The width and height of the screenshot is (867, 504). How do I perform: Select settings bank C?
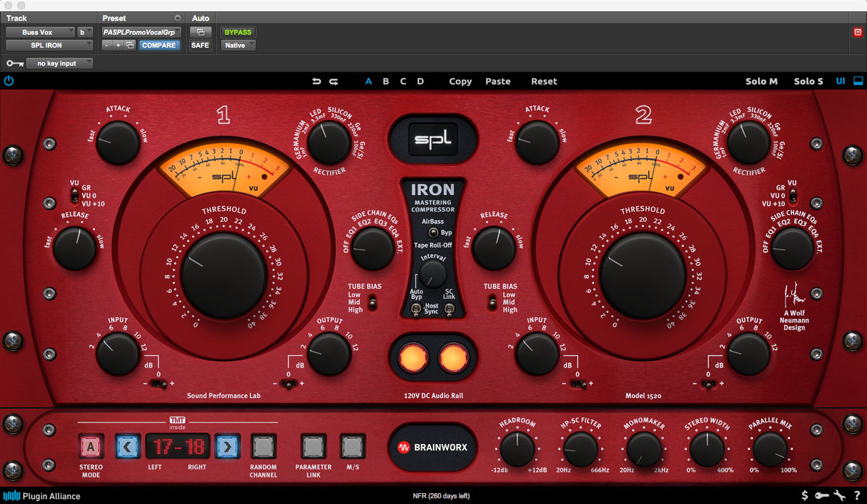(x=403, y=82)
